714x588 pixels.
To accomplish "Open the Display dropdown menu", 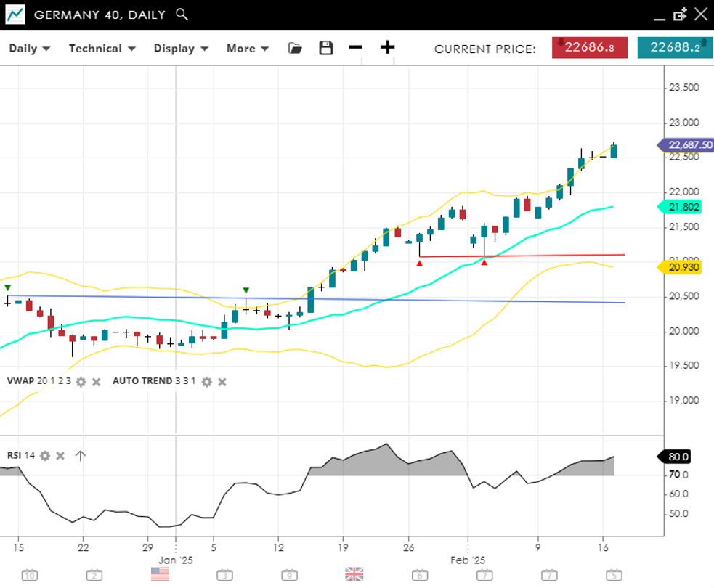I will (x=181, y=49).
